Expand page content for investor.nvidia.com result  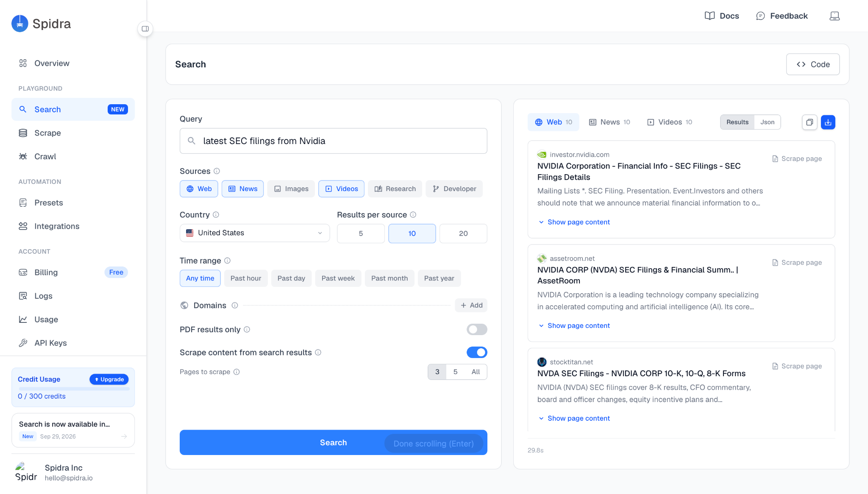pyautogui.click(x=574, y=222)
